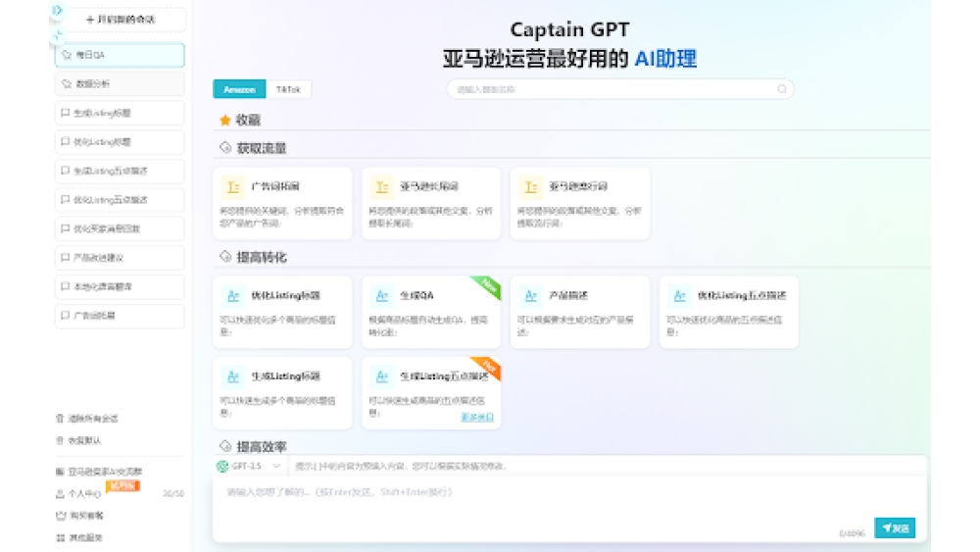Open the 广告词拓展 chat in the sidebar
980x552 pixels.
[x=120, y=316]
